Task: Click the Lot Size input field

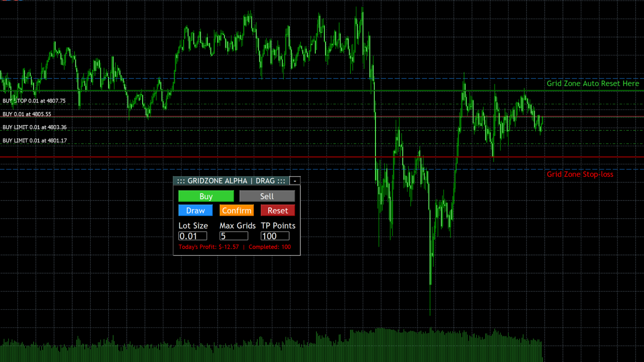Action: pos(193,236)
